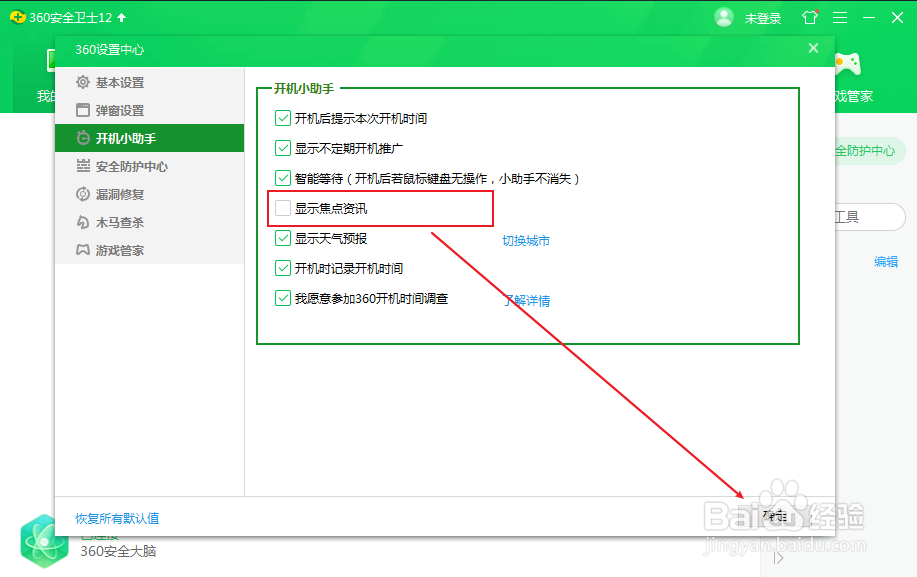Click 未登录 to sign in
Screen dimensions: 917x577
tap(764, 17)
